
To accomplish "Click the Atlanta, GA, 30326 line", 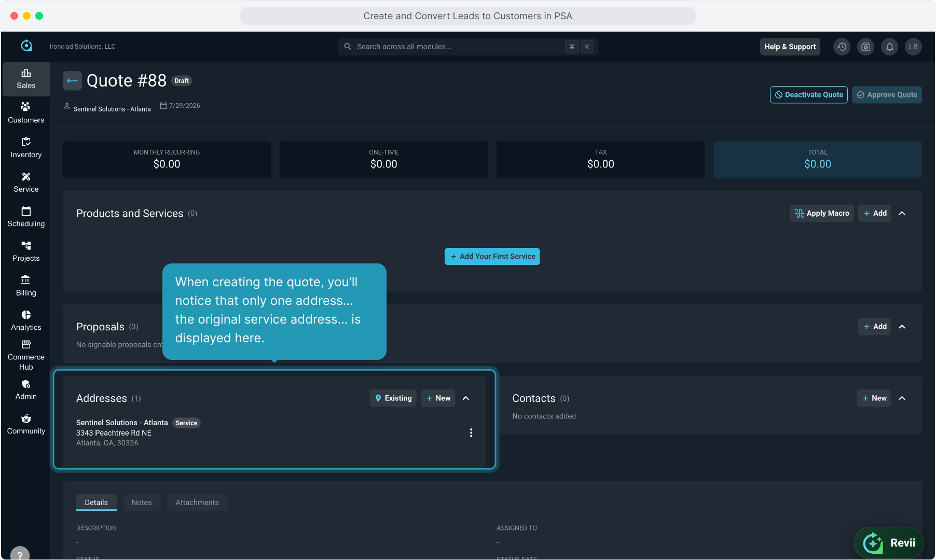I will coord(107,443).
